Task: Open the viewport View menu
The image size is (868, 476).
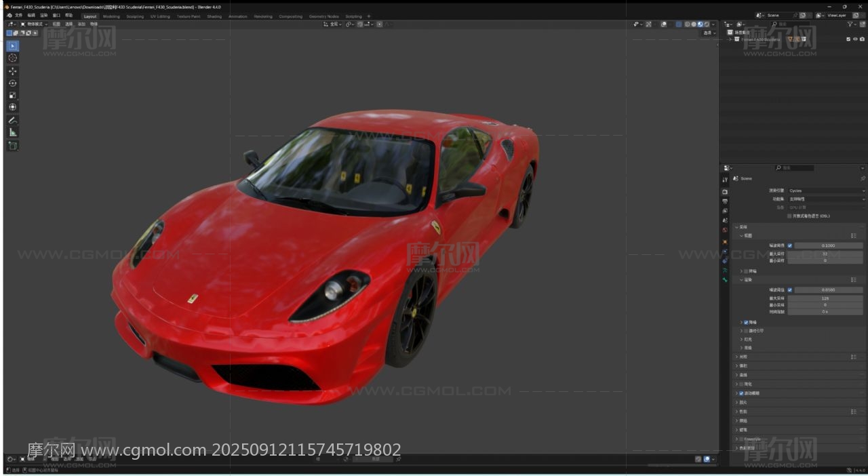Action: (56, 24)
